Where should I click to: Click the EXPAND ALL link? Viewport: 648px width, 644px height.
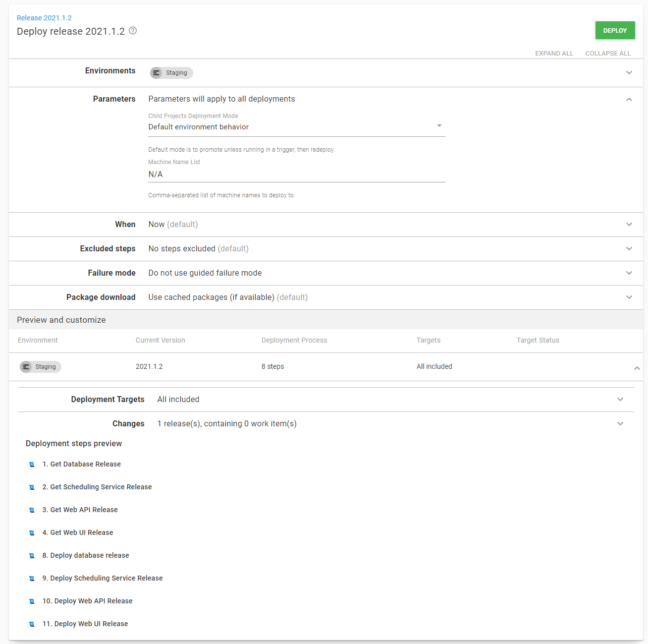(554, 53)
